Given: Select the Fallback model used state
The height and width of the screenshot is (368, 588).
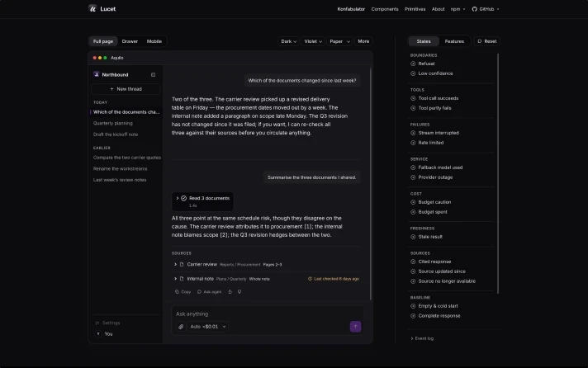Looking at the screenshot, I should (437, 167).
